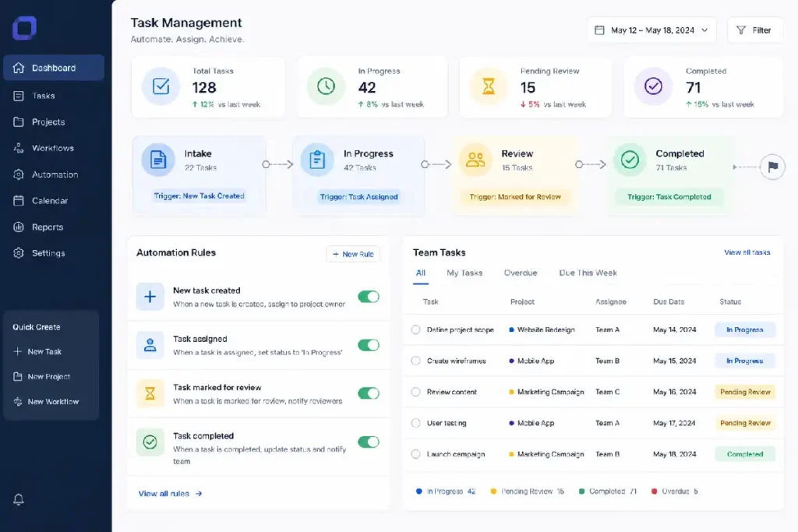Mark Review content task circle
This screenshot has width=798, height=532.
tap(416, 392)
